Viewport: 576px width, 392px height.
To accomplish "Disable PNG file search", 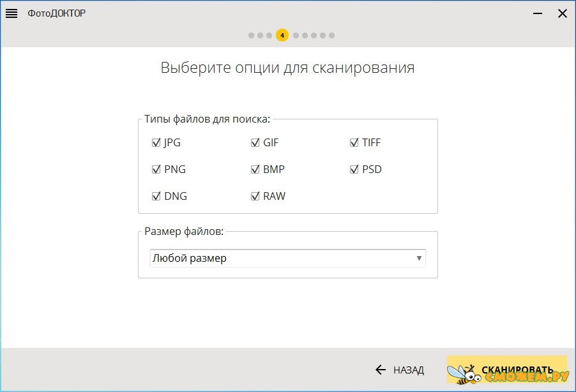I will [x=156, y=169].
